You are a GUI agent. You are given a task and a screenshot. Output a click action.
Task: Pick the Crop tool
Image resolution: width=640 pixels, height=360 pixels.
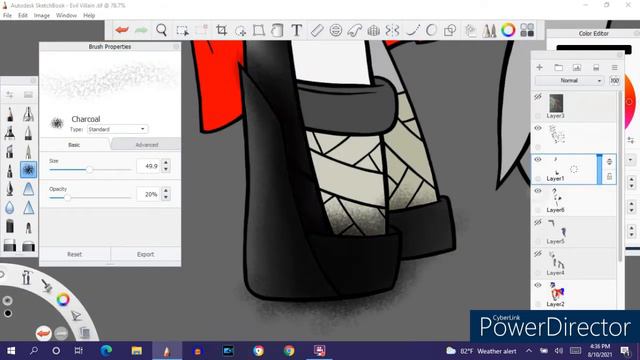[x=221, y=30]
